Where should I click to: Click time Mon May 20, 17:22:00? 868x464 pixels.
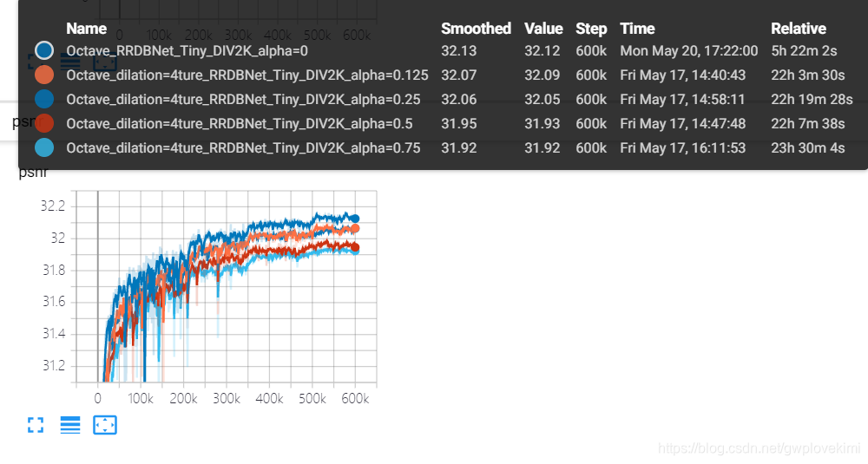point(688,51)
